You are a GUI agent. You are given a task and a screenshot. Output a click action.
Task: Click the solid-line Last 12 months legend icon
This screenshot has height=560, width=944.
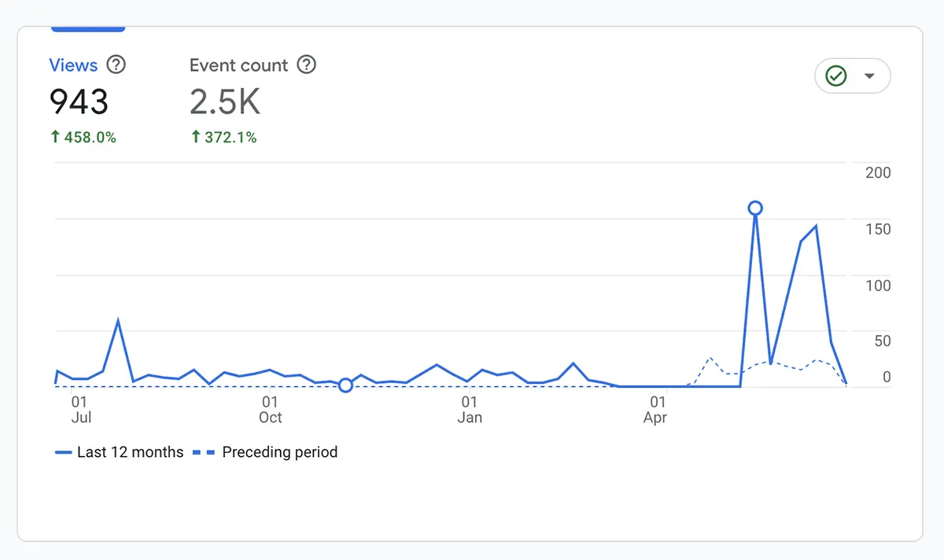pyautogui.click(x=62, y=451)
